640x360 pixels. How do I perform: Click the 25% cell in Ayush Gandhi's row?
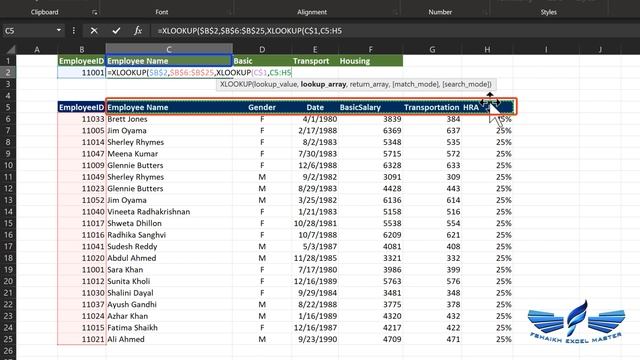tap(487, 304)
